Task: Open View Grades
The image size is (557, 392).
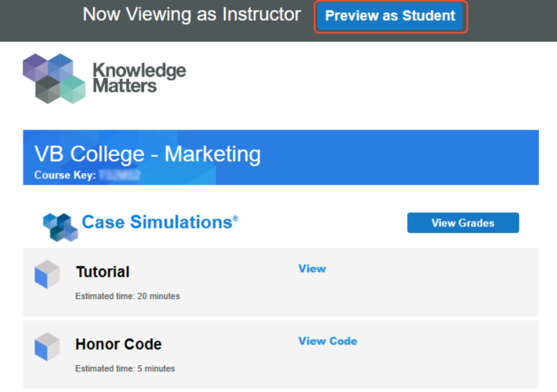Action: (463, 223)
